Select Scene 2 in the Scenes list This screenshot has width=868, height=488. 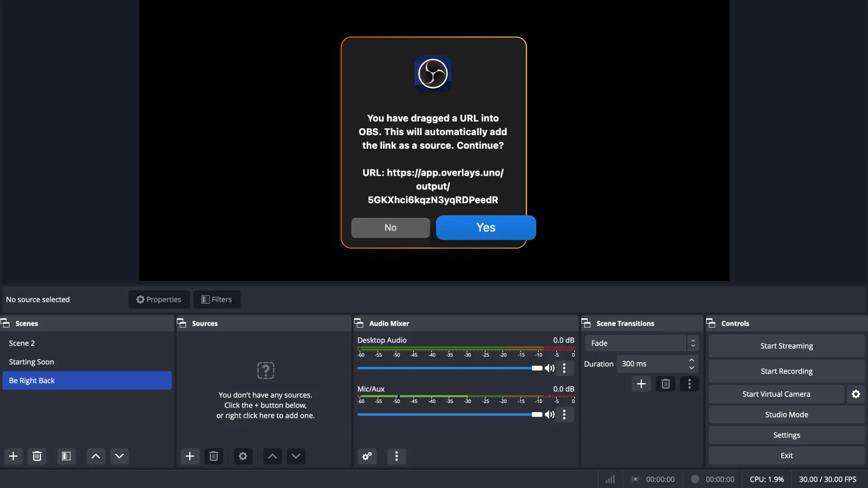pyautogui.click(x=87, y=343)
